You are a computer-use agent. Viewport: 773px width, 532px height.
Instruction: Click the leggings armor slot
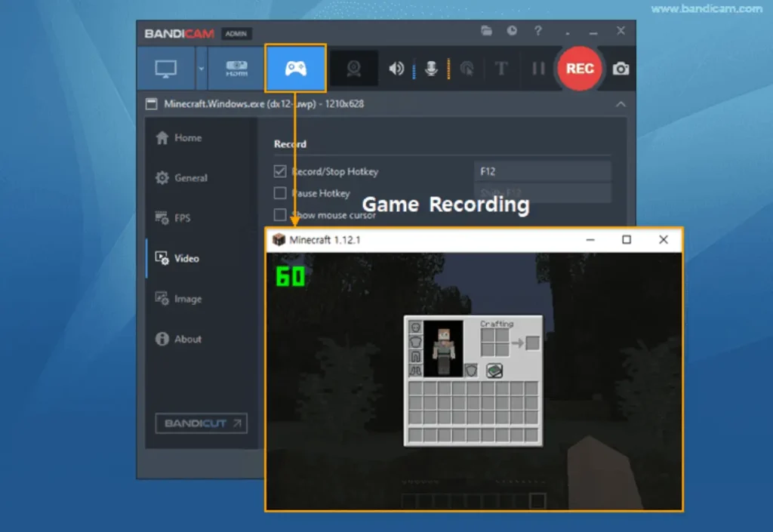(416, 355)
